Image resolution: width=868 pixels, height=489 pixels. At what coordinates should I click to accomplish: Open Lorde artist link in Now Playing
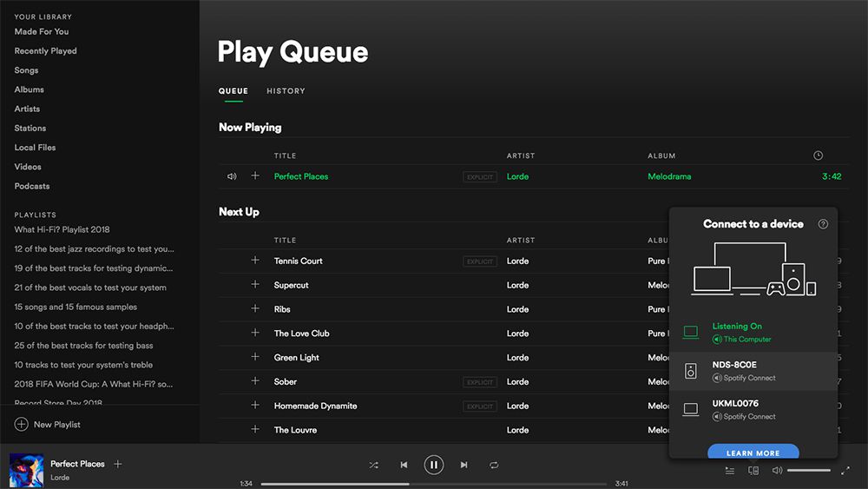click(517, 176)
